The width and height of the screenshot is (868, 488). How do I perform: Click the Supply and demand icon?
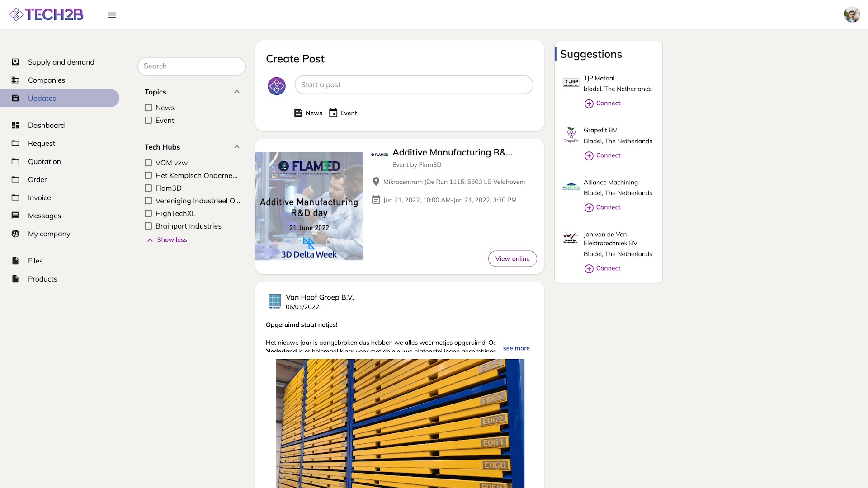(15, 62)
